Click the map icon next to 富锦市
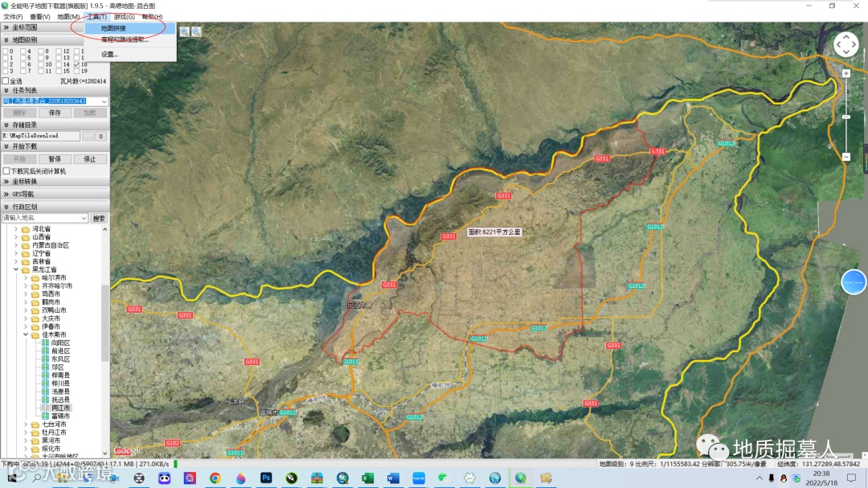This screenshot has height=488, width=868. click(45, 416)
